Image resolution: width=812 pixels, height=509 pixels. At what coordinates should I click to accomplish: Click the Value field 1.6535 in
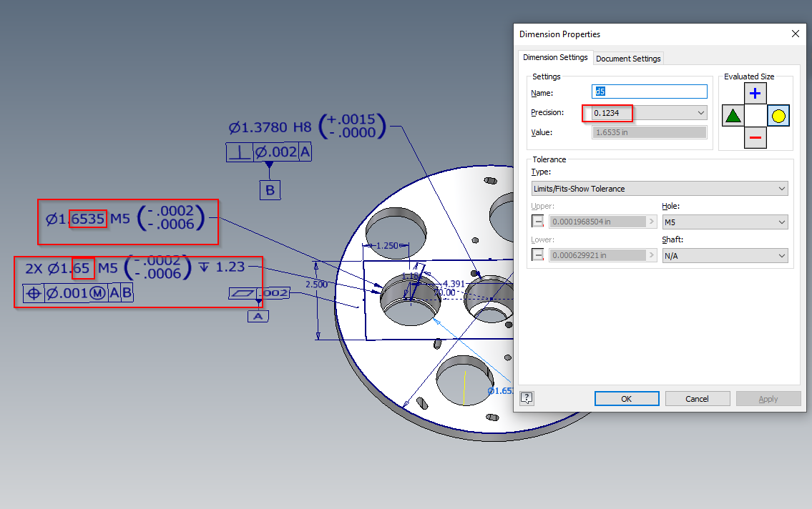pyautogui.click(x=650, y=132)
